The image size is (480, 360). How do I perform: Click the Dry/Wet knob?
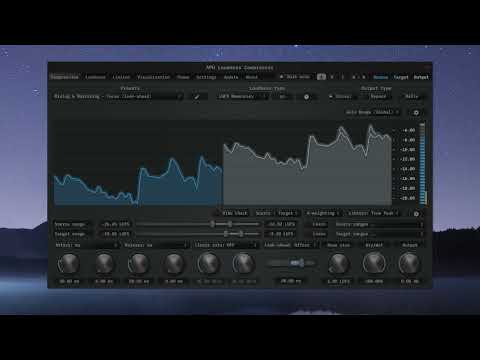374,263
